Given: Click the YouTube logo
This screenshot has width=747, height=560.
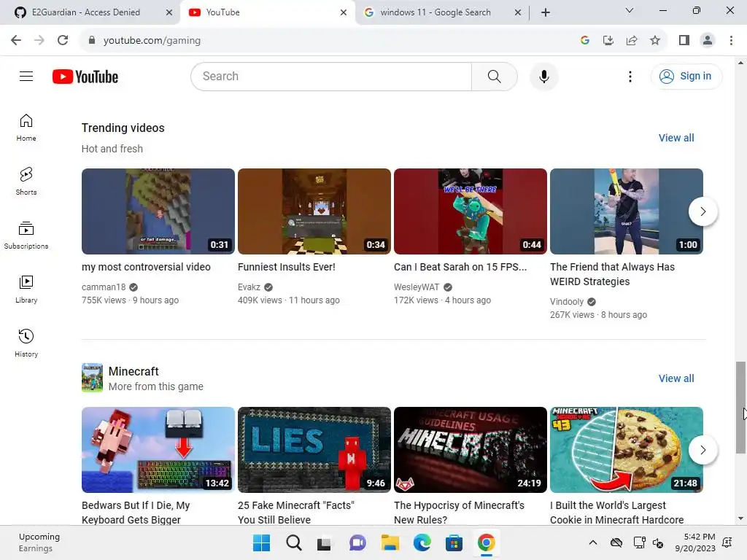Looking at the screenshot, I should [85, 77].
